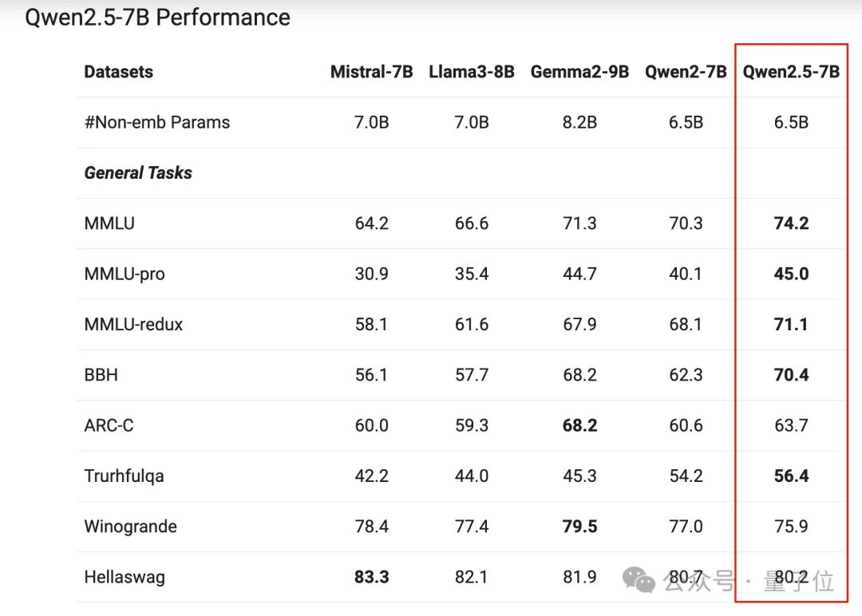Select the Llama3-8B column header
862x616 pixels.
tap(472, 72)
